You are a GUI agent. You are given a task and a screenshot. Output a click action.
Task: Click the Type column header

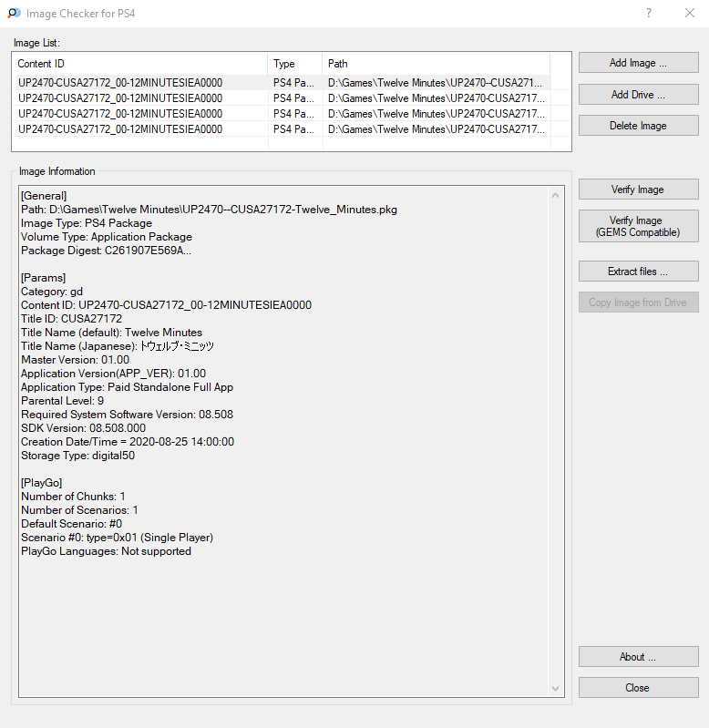295,64
